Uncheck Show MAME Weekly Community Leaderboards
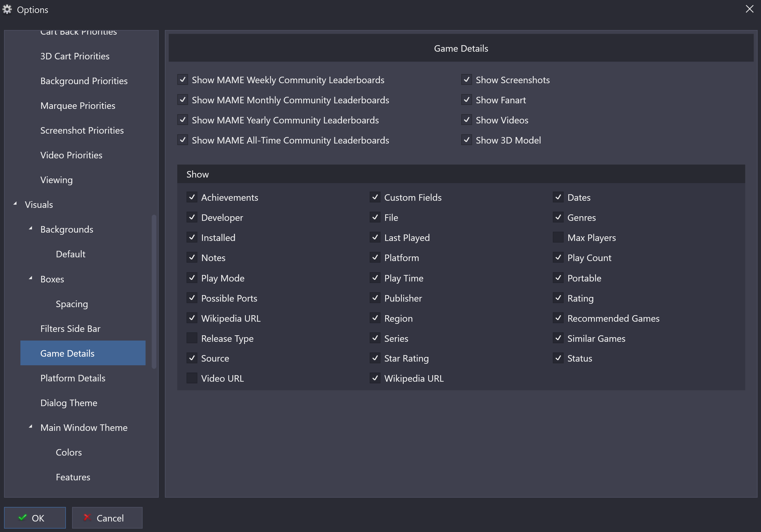This screenshot has width=761, height=532. click(x=183, y=79)
